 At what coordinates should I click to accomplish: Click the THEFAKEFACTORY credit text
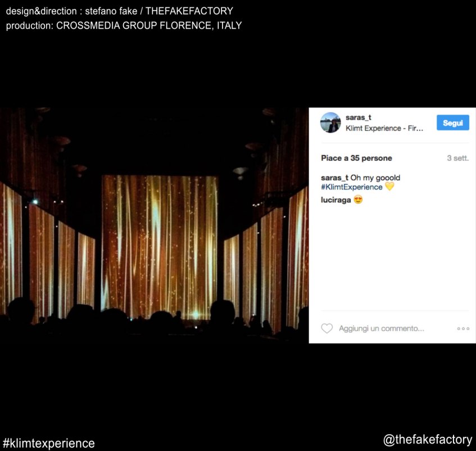pos(189,11)
